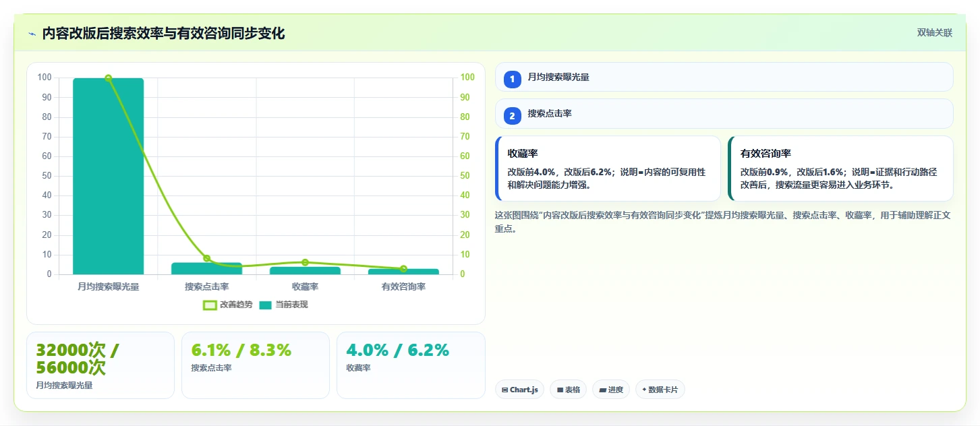
Task: Click the green 改善趋势 legend swatch
Action: (210, 305)
